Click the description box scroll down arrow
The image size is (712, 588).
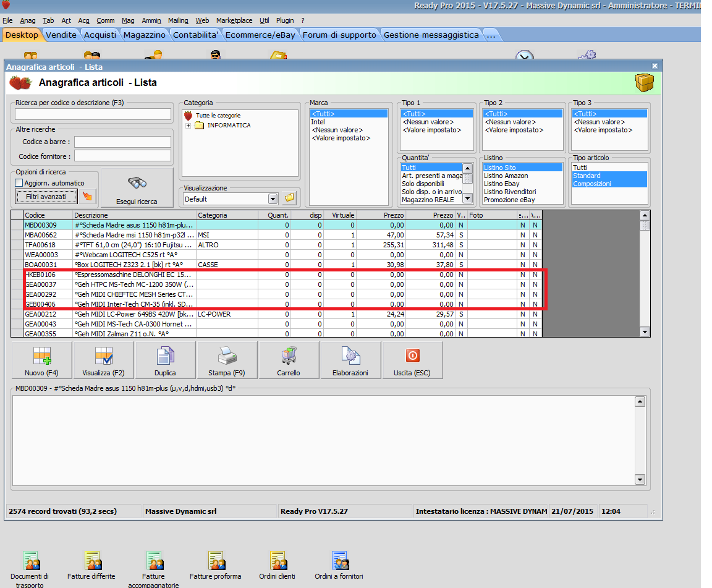(640, 479)
